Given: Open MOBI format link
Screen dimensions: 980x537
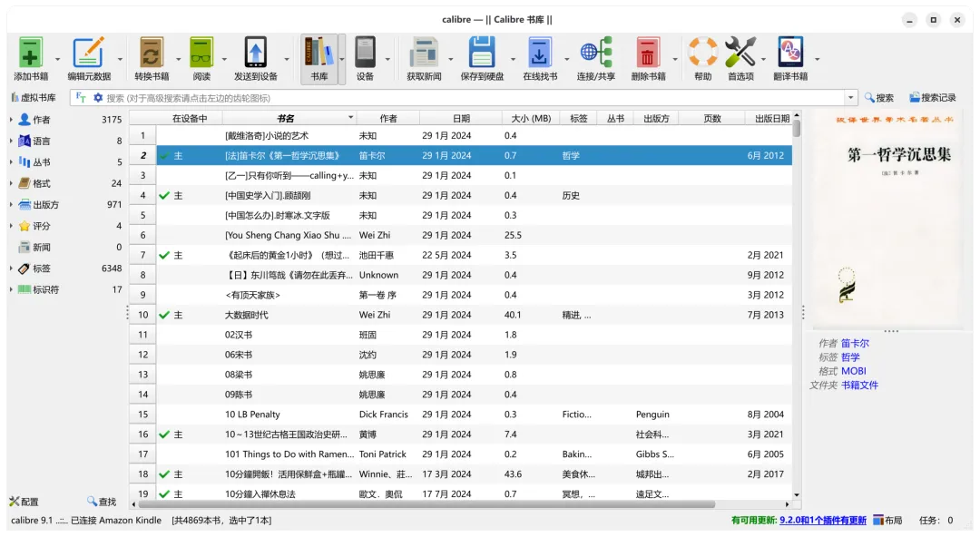Looking at the screenshot, I should [853, 371].
